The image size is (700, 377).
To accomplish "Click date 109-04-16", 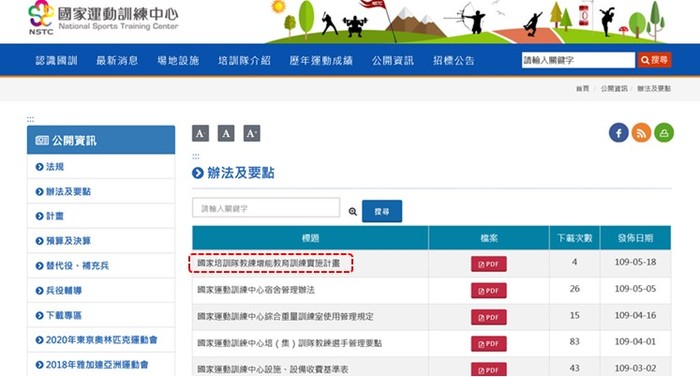I will (x=635, y=315).
